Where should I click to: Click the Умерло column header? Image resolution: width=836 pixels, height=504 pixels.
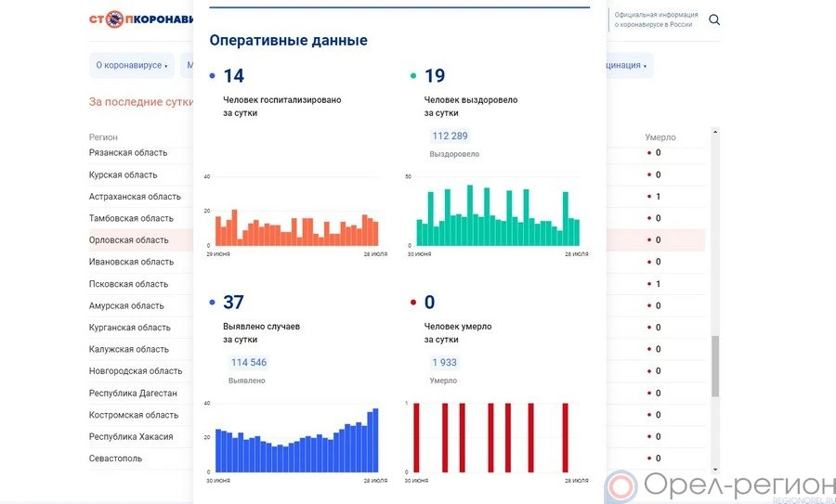[660, 137]
